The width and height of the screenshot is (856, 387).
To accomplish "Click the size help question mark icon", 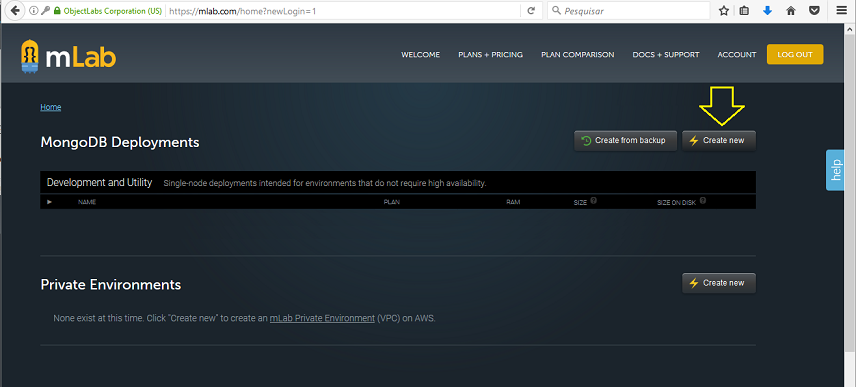I will pos(593,200).
